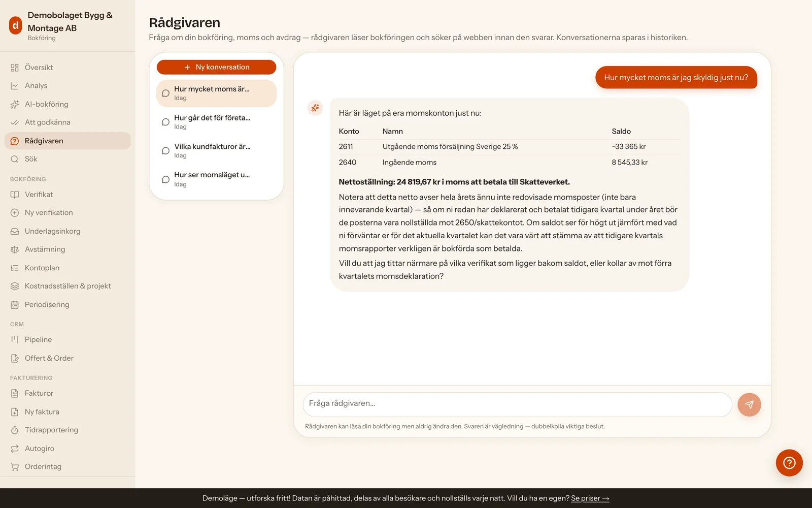Screen dimensions: 812x508
Task: Open the Verifikat book icon
Action: (15, 195)
